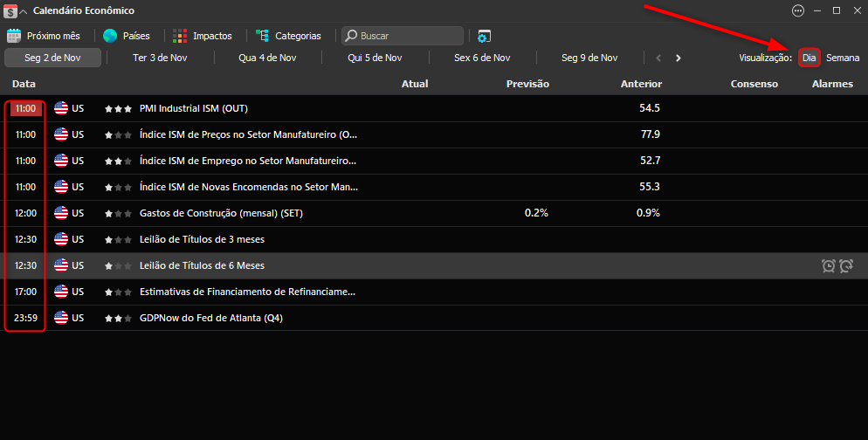Open Leilão de Títulos de 3 meses event

[x=202, y=239]
